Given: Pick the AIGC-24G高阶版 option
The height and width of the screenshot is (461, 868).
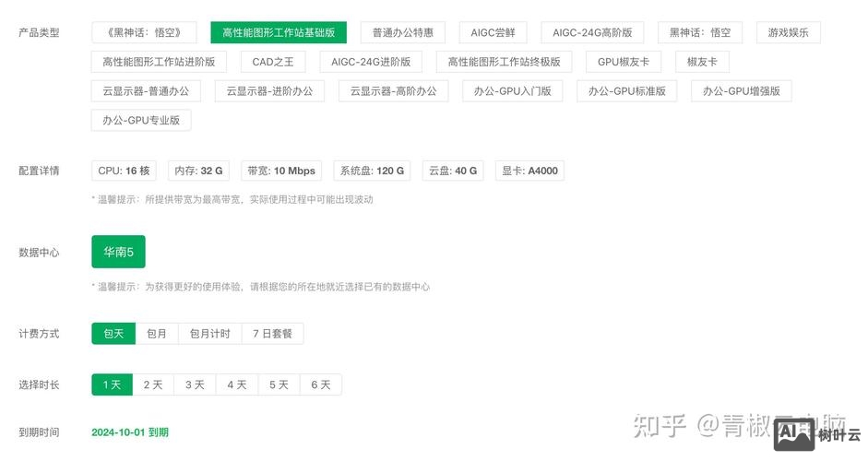Looking at the screenshot, I should (592, 33).
